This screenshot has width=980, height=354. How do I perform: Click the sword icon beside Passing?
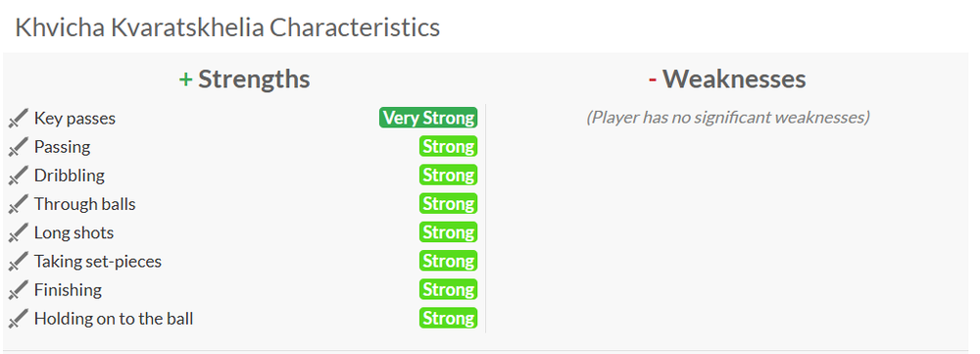(x=19, y=147)
